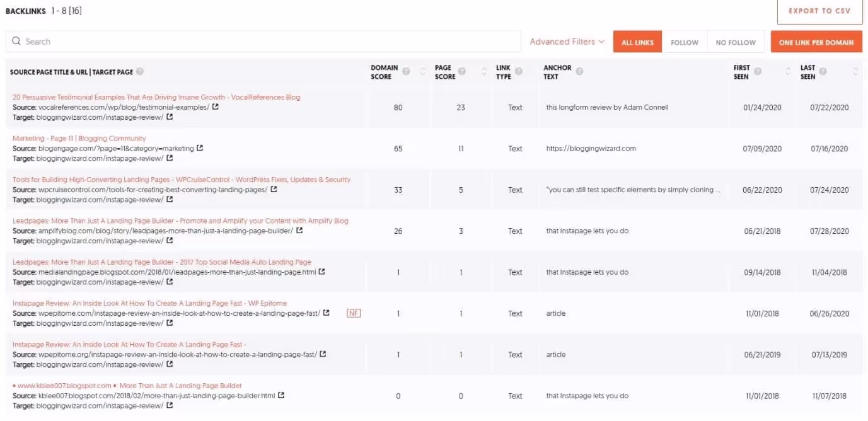Image resolution: width=868 pixels, height=421 pixels.
Task: Select the Follow filter tab
Action: [685, 42]
